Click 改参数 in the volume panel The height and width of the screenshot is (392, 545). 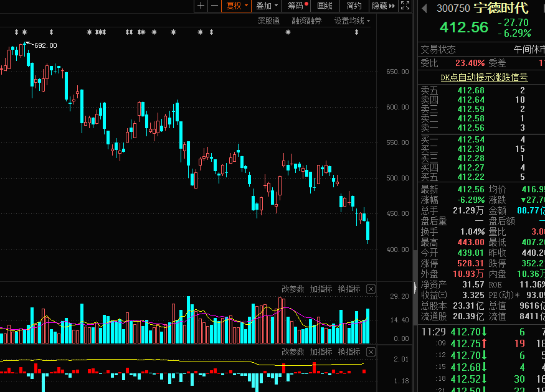(x=293, y=289)
